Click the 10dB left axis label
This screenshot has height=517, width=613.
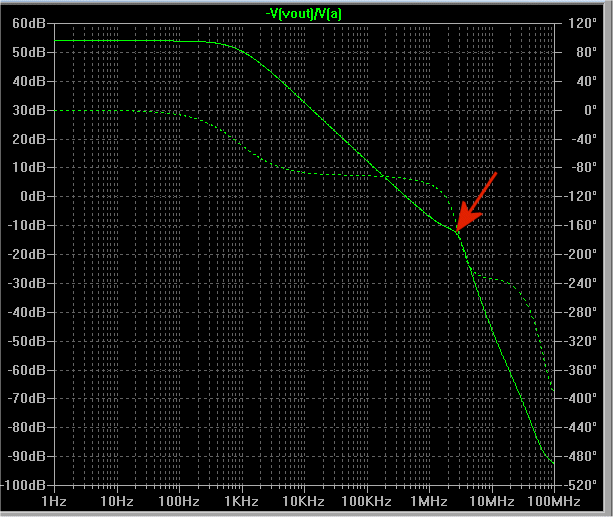(29, 167)
